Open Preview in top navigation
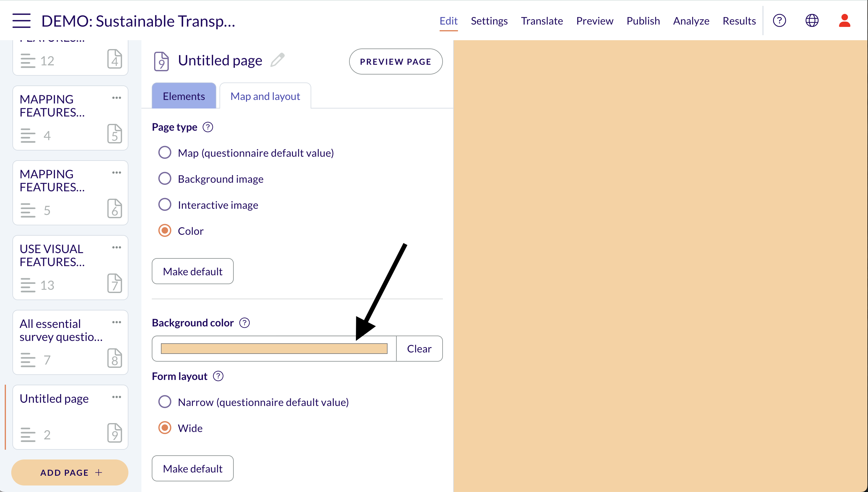The height and width of the screenshot is (492, 868). tap(595, 21)
